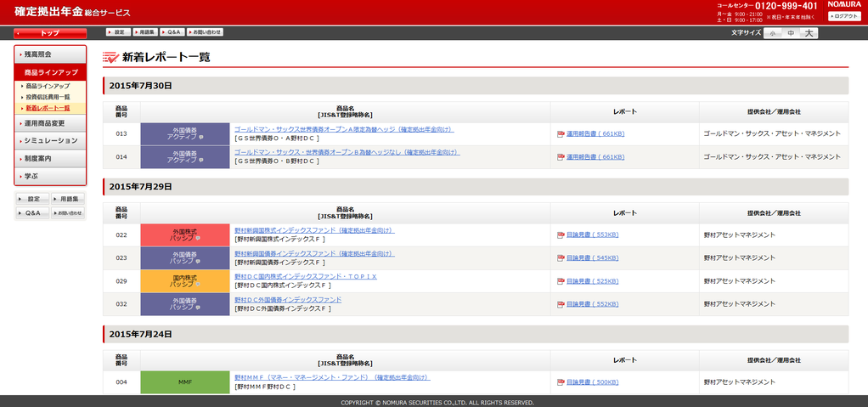
Task: Click call center number 0120-999-401
Action: click(x=786, y=6)
